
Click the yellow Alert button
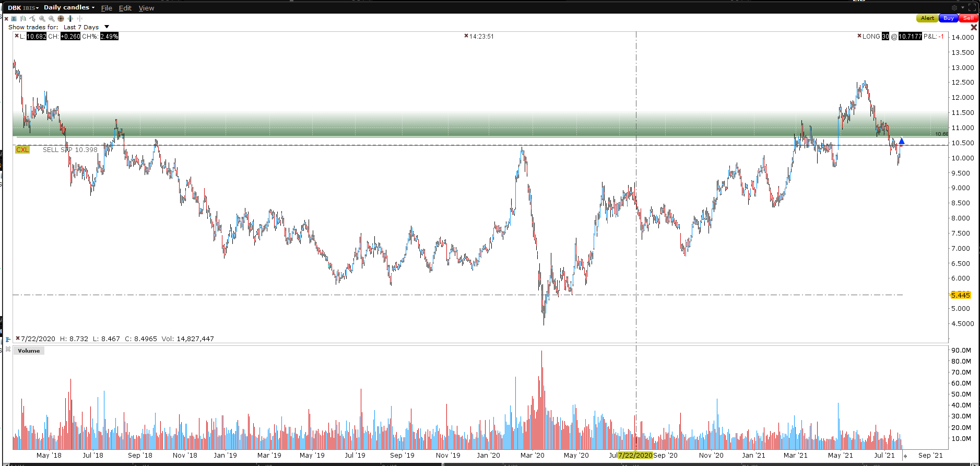[927, 18]
